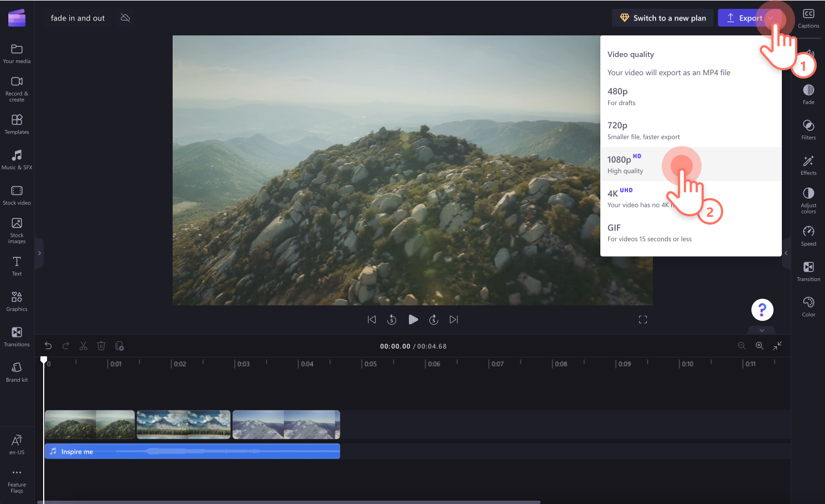The width and height of the screenshot is (825, 504).
Task: Toggle fullscreen preview mode
Action: tap(642, 319)
